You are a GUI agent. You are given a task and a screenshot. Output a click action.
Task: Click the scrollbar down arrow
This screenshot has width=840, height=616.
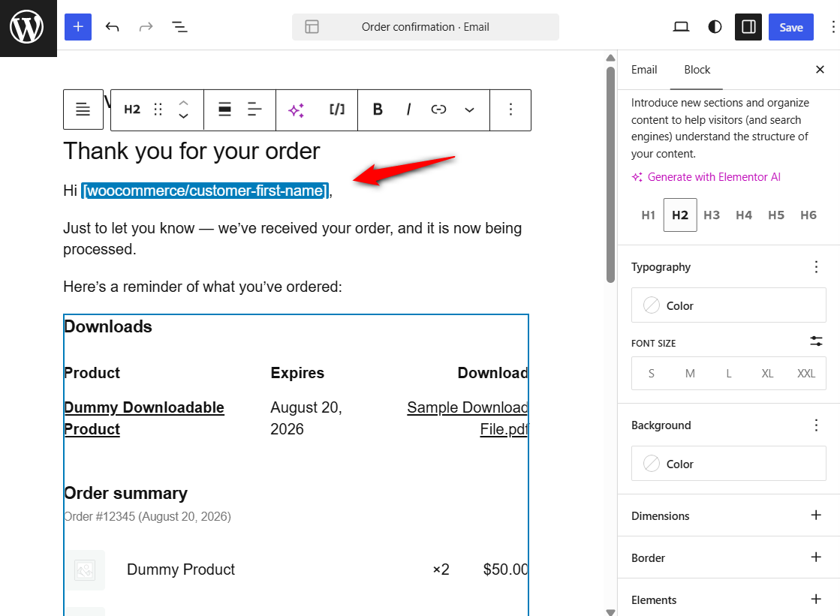[x=610, y=611]
